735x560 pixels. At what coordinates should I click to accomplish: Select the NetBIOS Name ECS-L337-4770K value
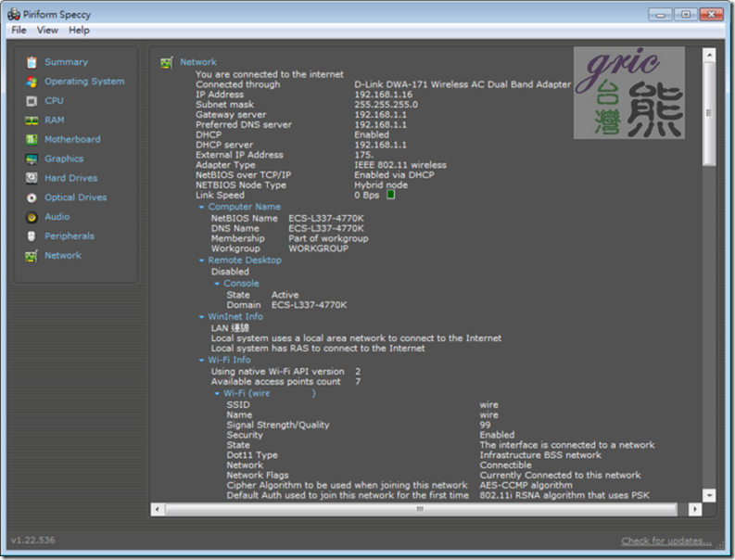[325, 219]
